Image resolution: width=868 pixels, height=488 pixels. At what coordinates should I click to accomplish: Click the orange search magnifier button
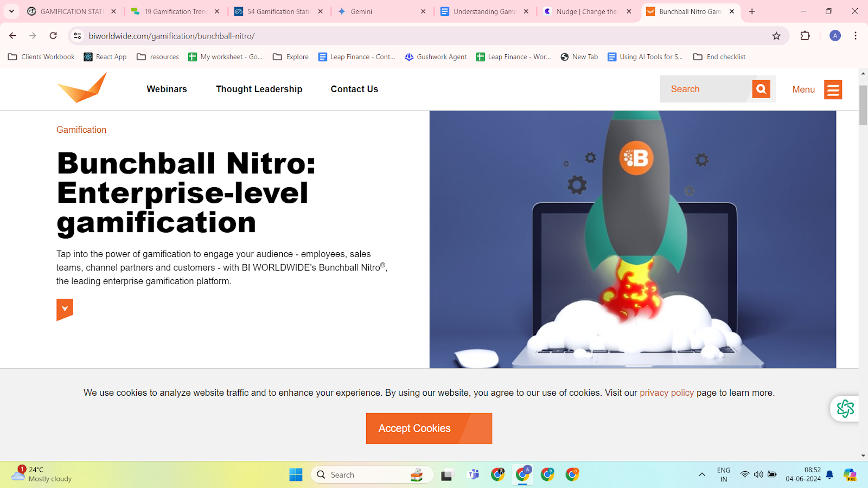coord(761,89)
